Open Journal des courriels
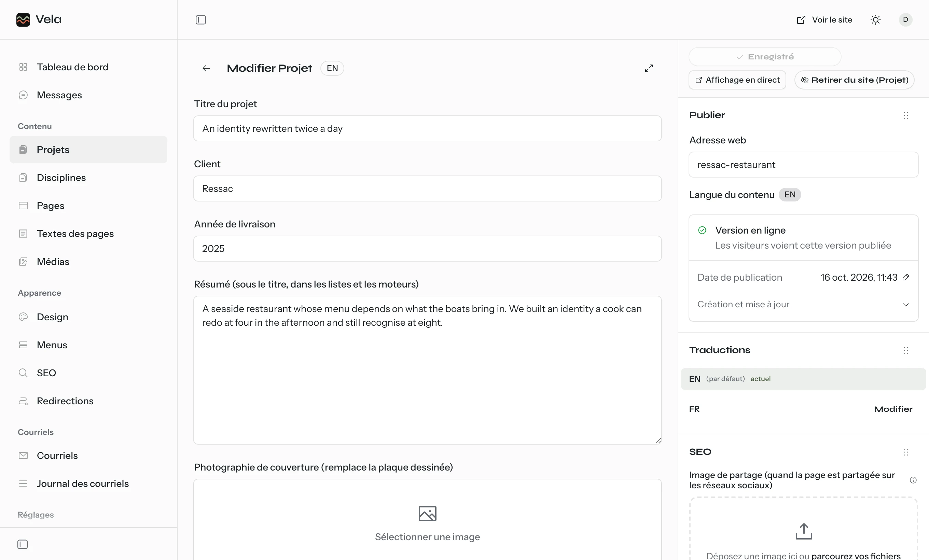 click(x=88, y=484)
